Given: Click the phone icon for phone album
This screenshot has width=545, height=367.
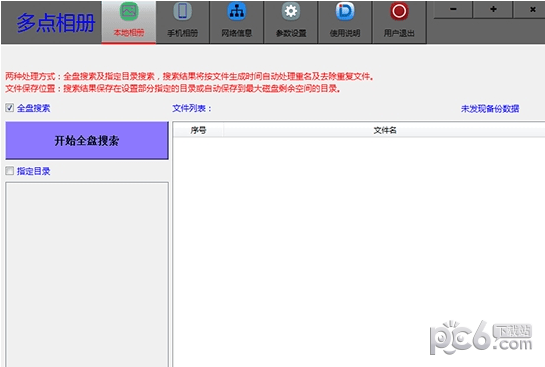Looking at the screenshot, I should click(x=183, y=11).
